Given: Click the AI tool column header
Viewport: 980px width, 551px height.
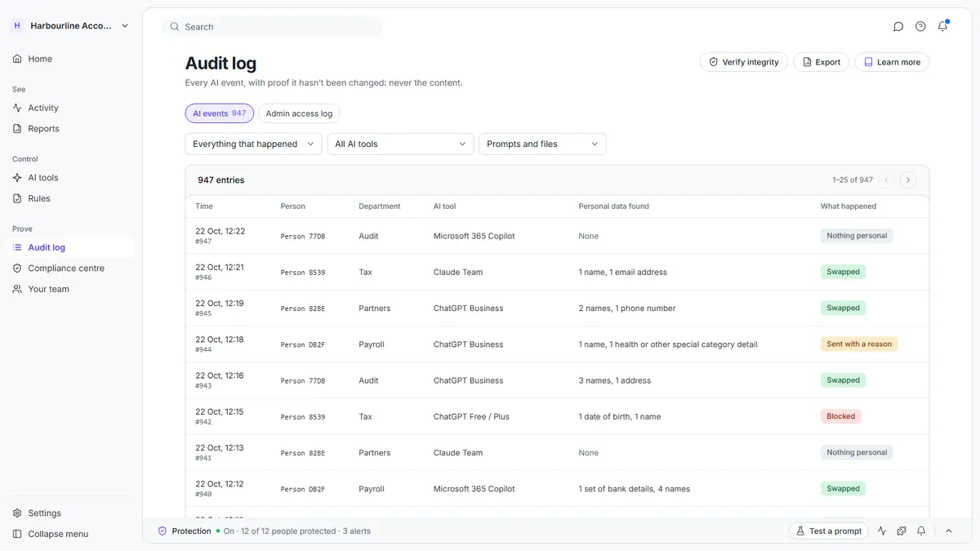Looking at the screenshot, I should (x=445, y=207).
